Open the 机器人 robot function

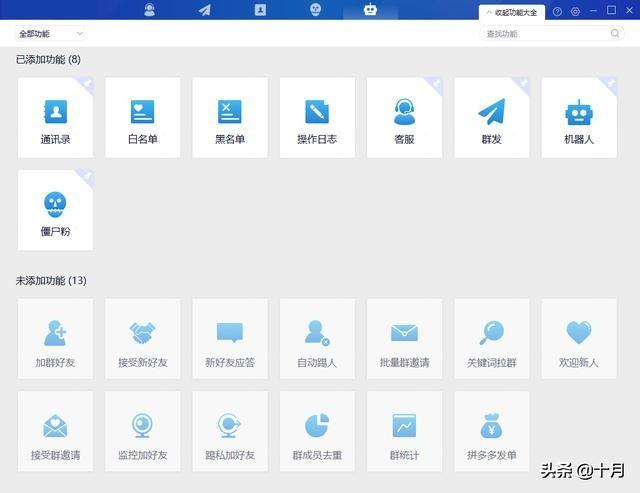coord(579,118)
